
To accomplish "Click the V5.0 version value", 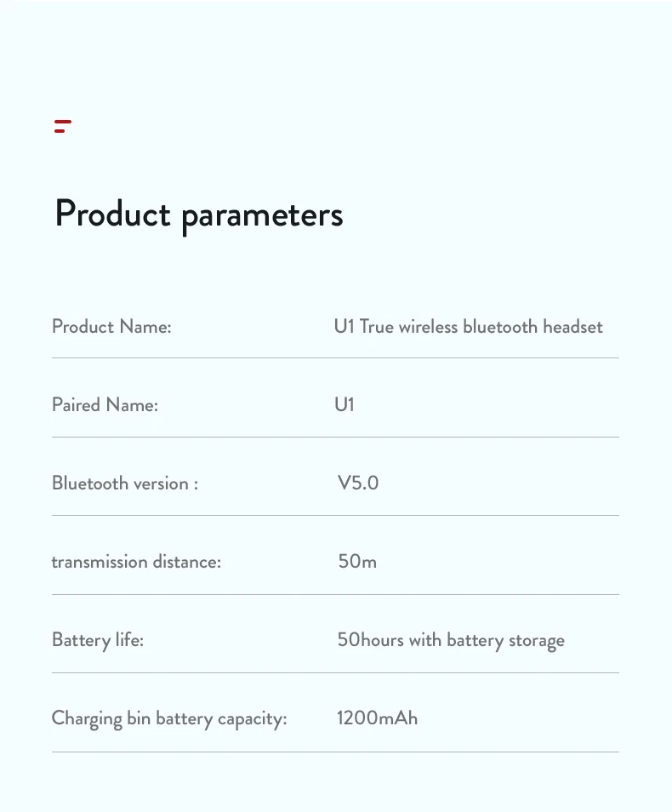I will click(358, 483).
